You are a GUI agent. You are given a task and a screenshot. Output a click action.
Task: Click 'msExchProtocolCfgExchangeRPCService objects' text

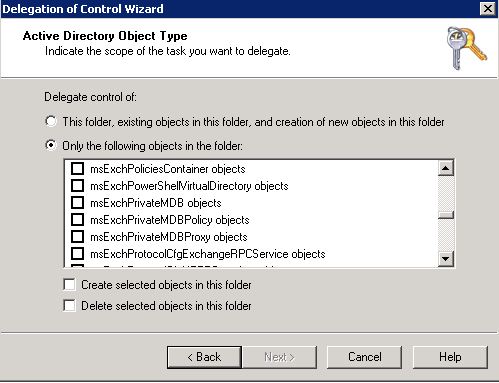click(x=208, y=254)
